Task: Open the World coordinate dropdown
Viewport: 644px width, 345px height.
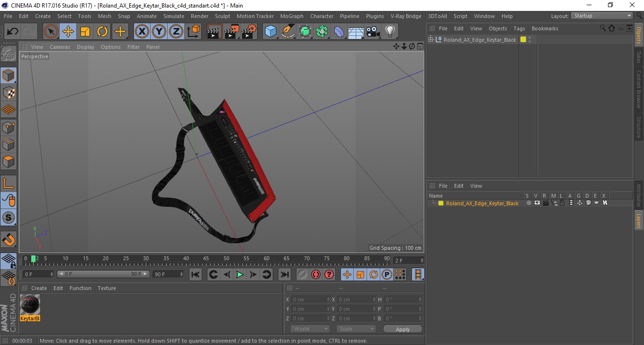Action: click(x=310, y=329)
